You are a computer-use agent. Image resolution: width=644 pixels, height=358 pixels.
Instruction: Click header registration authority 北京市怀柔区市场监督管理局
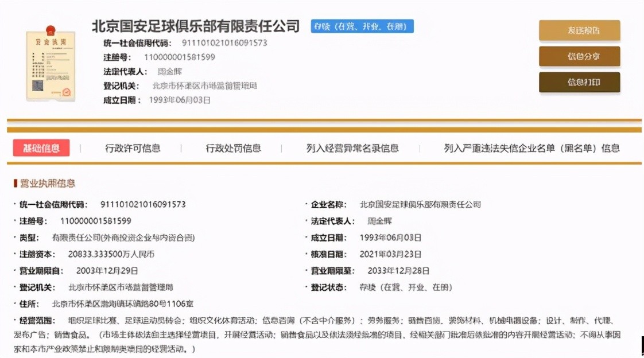(204, 86)
